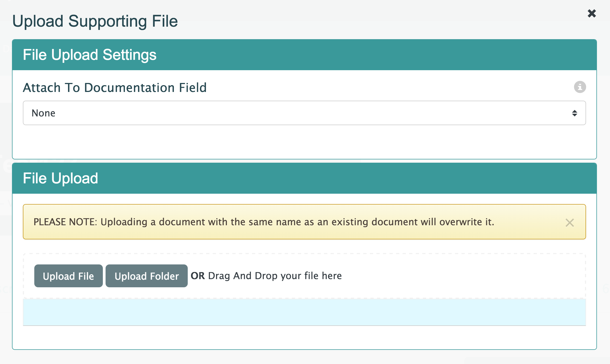Screen dimensions: 610x364
Task: Click the Attach To Documentation Field label
Action: pos(115,88)
